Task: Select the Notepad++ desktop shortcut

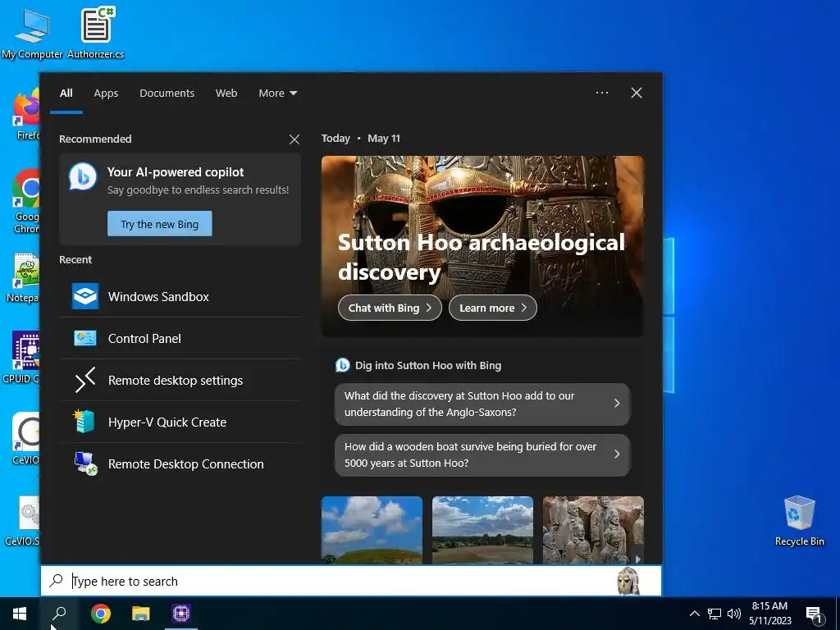Action: [x=24, y=277]
